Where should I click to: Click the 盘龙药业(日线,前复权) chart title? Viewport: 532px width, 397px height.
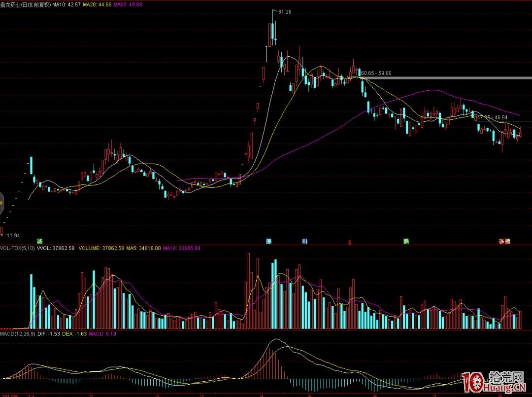click(x=26, y=5)
